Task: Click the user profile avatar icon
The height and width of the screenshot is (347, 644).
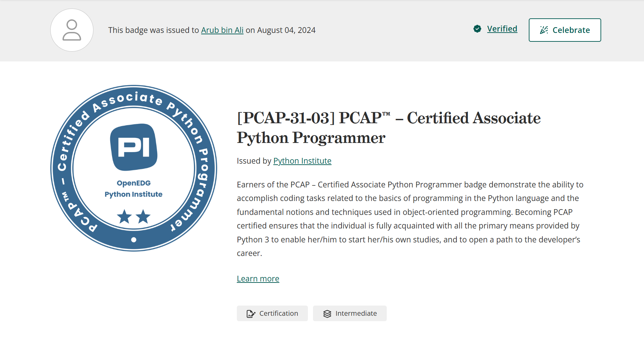Action: (72, 30)
